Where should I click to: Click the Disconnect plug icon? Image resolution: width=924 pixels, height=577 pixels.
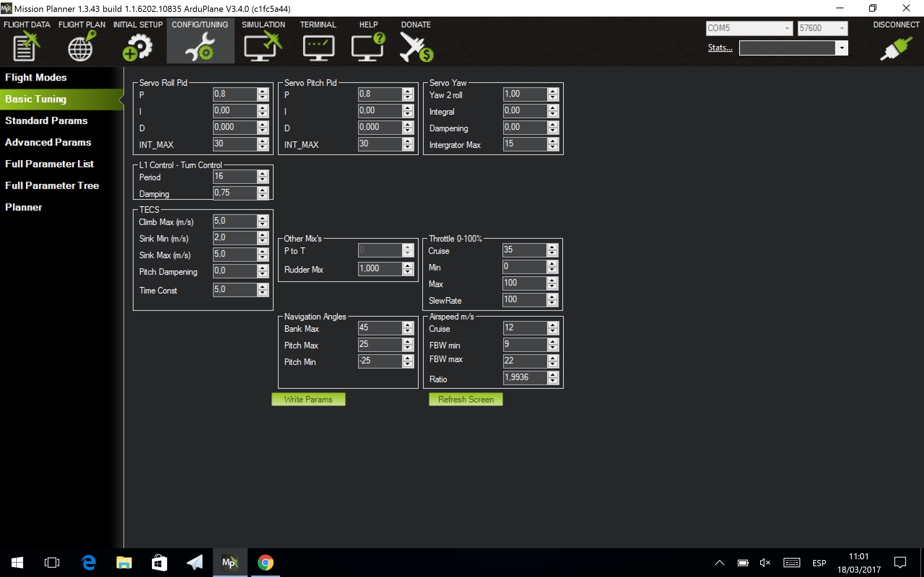[x=896, y=48]
